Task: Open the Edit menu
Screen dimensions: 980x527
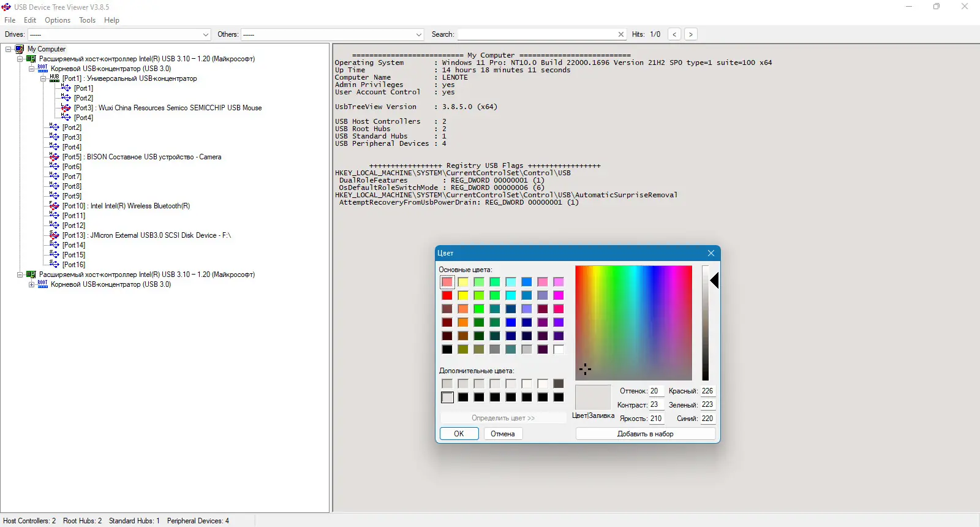Action: (x=30, y=20)
